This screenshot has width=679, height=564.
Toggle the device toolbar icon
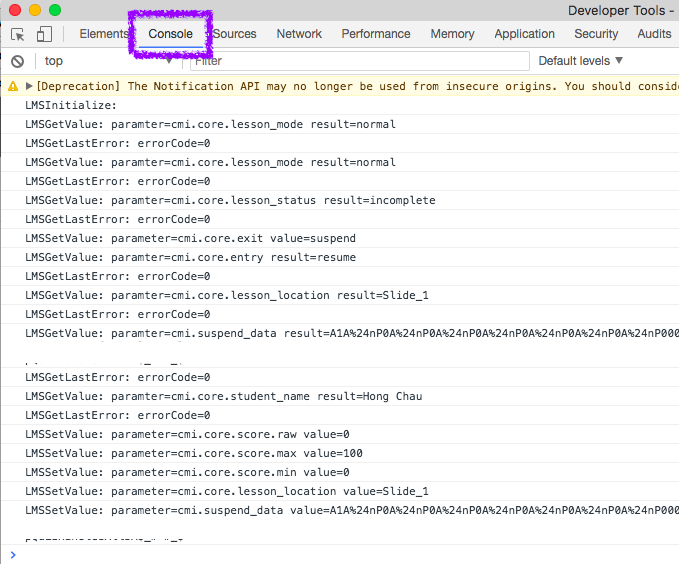[44, 34]
